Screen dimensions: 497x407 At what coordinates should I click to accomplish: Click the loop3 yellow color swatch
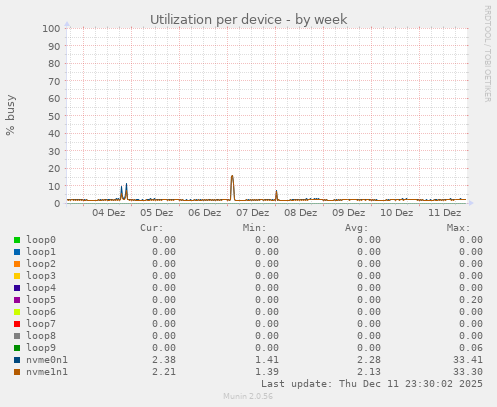coord(17,276)
